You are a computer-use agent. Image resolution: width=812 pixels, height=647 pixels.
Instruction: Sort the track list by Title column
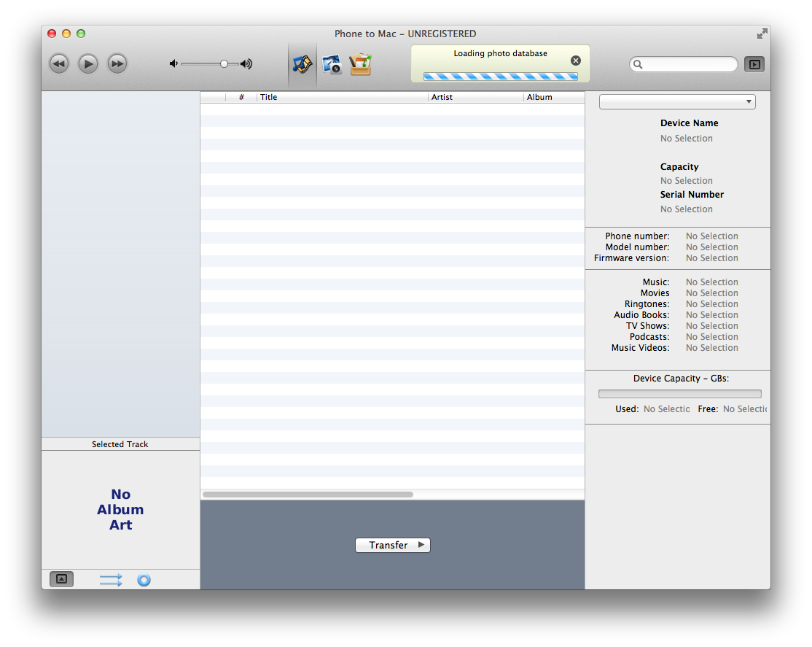click(x=342, y=97)
